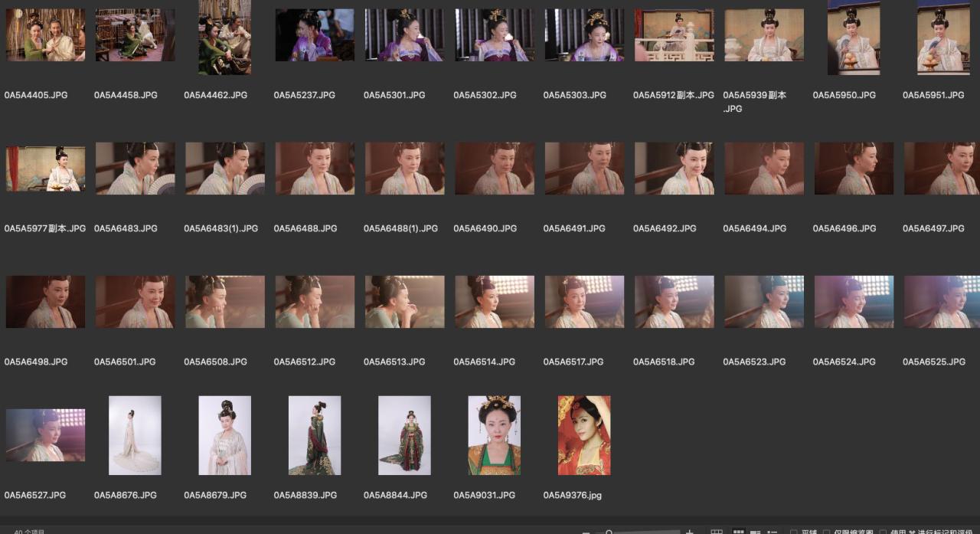
Task: Switch to list view icon
Action: [773, 532]
